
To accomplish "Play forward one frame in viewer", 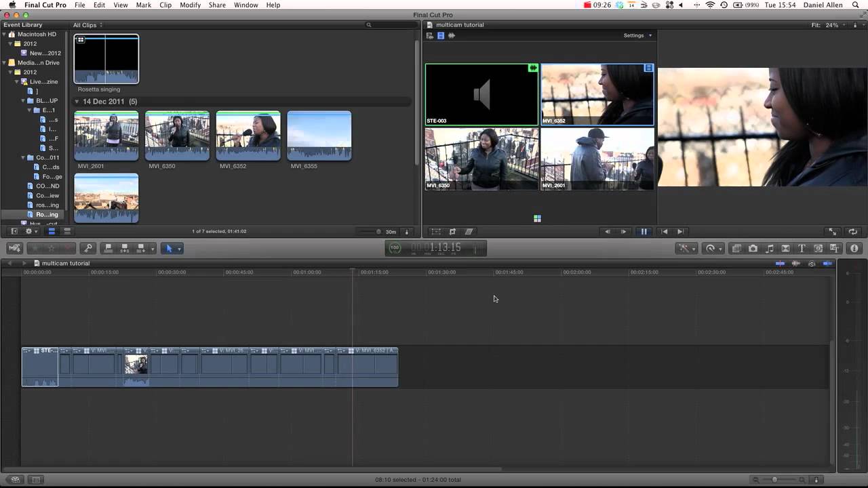I will click(x=624, y=231).
